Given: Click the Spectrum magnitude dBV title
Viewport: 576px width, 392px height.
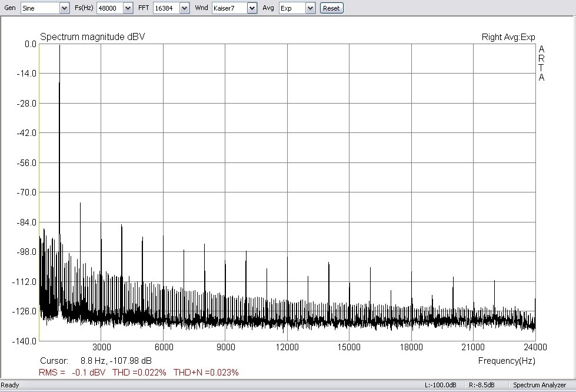Looking at the screenshot, I should [92, 36].
